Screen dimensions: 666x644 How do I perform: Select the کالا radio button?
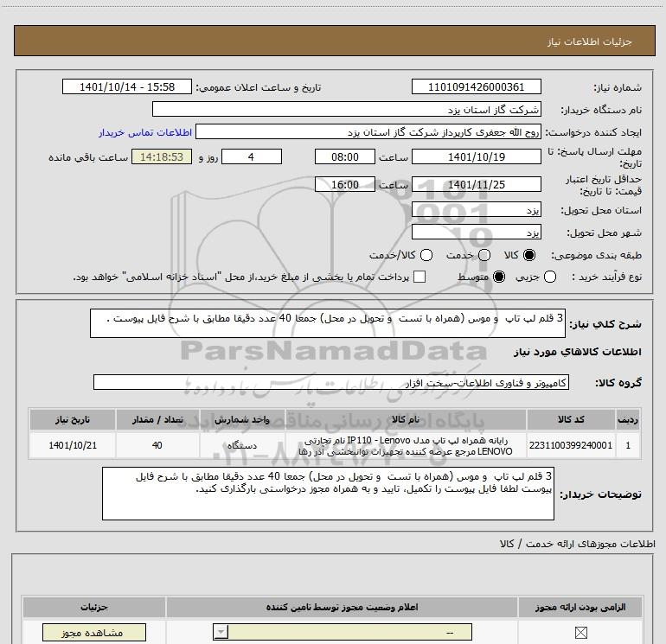coord(529,255)
